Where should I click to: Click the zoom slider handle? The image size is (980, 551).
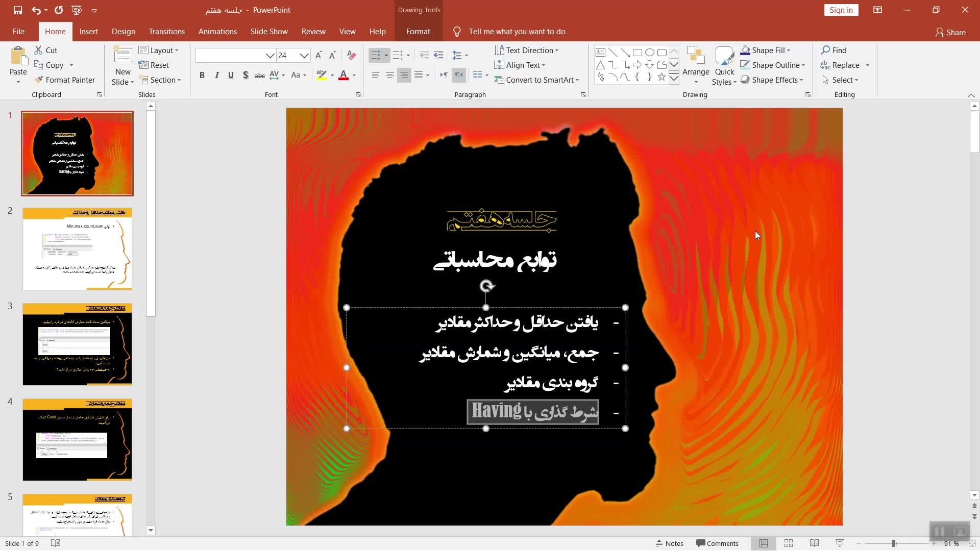[x=894, y=543]
